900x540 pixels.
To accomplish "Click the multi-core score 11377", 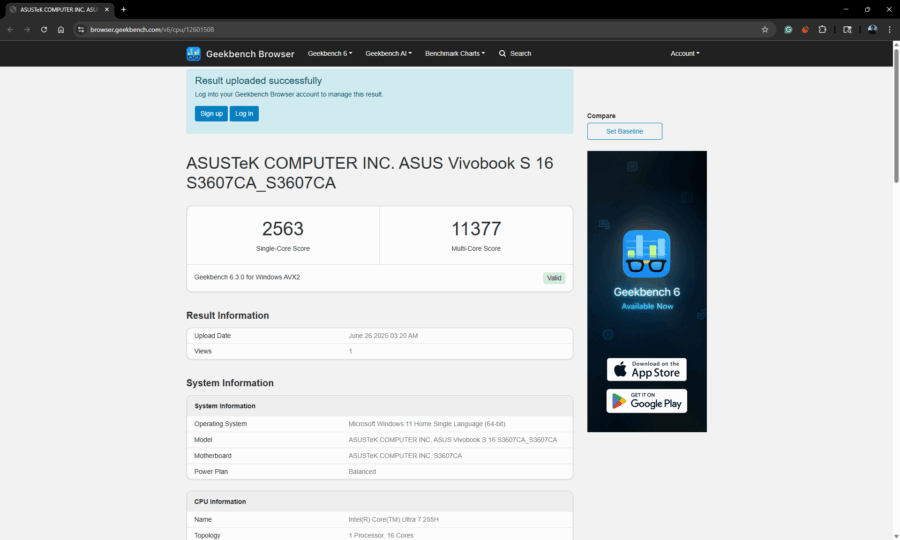I will (x=476, y=228).
